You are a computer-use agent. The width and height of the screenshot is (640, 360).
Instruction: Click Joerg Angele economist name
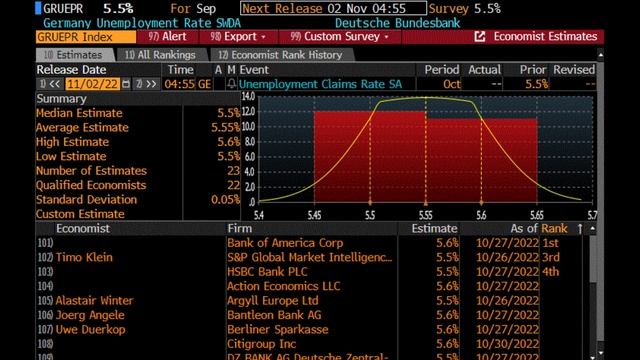point(90,315)
